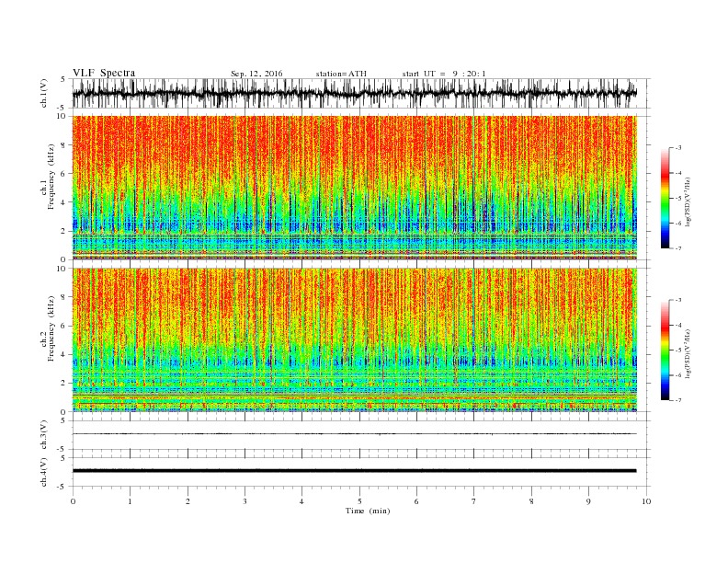Click the "start UT = 9 :20: 1" text
Viewport: 728px width, 563px height.
tap(444, 74)
